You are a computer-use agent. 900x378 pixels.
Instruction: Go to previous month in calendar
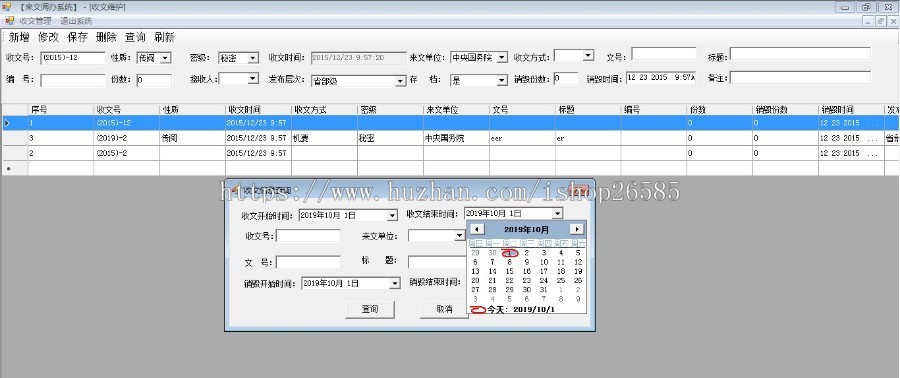click(476, 229)
